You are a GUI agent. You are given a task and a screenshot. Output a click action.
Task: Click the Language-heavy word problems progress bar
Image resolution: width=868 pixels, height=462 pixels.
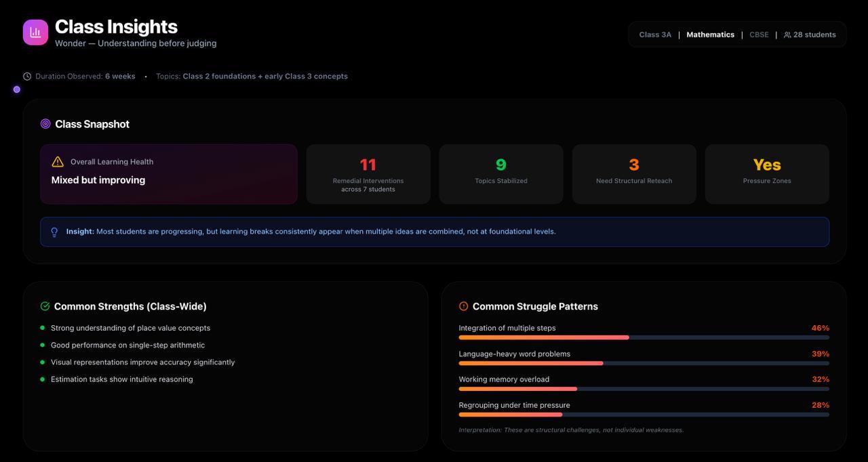pyautogui.click(x=644, y=363)
